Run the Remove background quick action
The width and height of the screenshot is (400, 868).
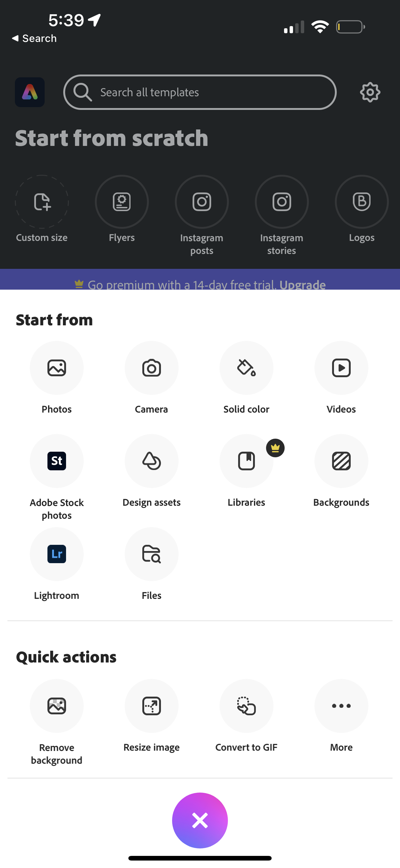click(56, 707)
